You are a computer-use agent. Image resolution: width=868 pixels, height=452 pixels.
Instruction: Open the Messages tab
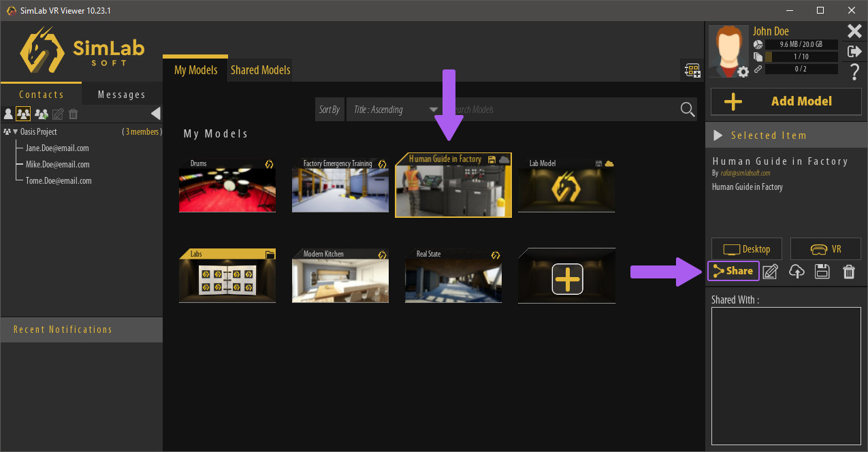pos(122,95)
